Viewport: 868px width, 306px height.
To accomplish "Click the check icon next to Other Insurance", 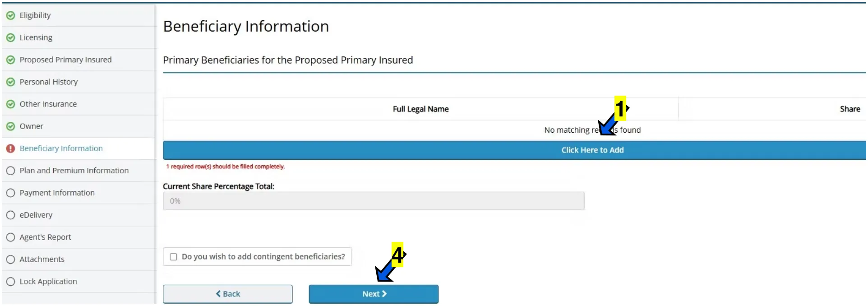I will click(x=11, y=104).
